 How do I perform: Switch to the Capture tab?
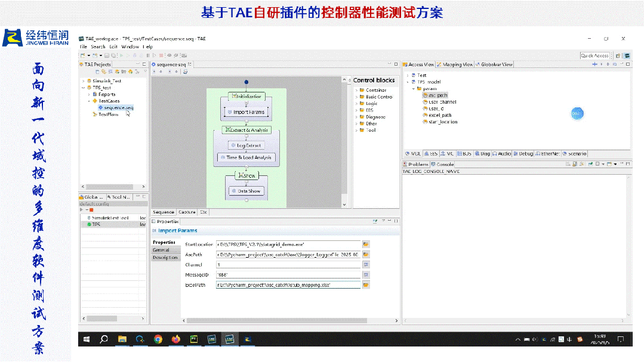[187, 212]
